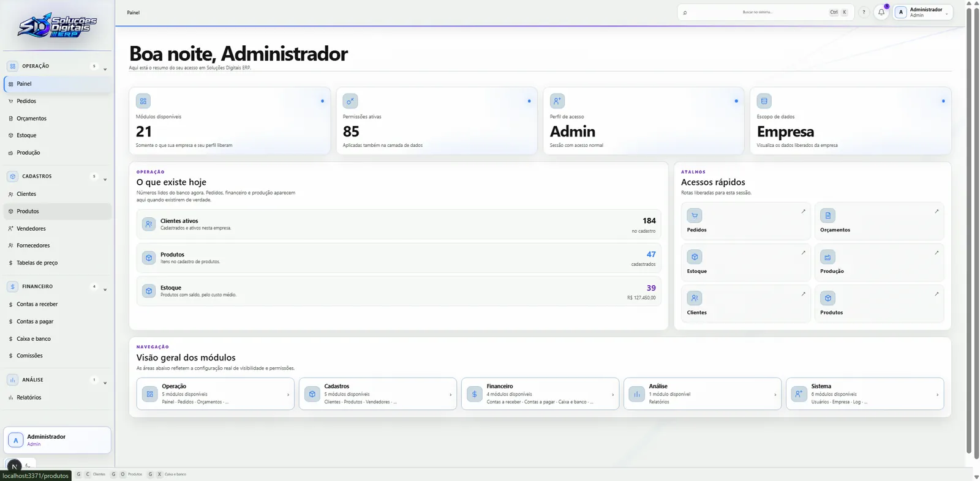Click the Escopo de dados database icon
Screen dimensions: 980x481
point(764,101)
